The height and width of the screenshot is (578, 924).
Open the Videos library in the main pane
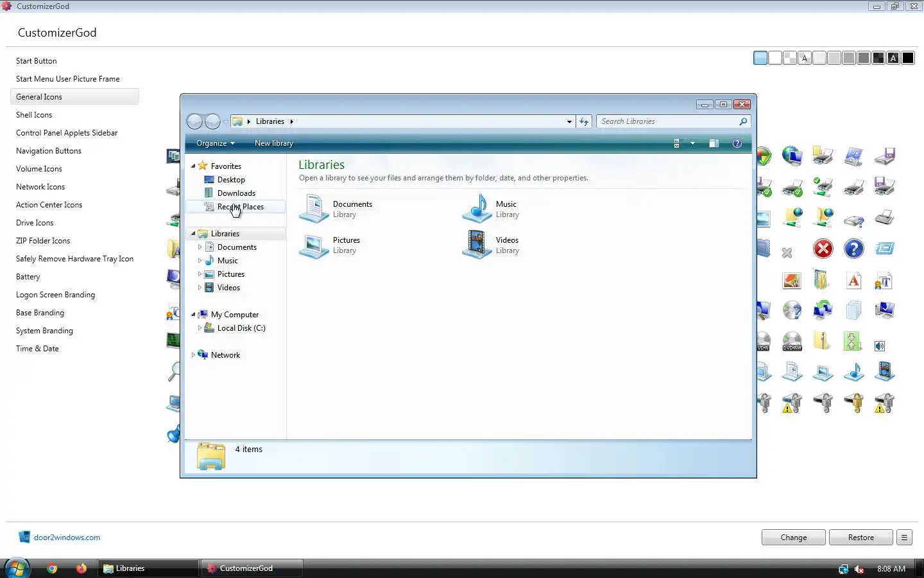click(492, 245)
